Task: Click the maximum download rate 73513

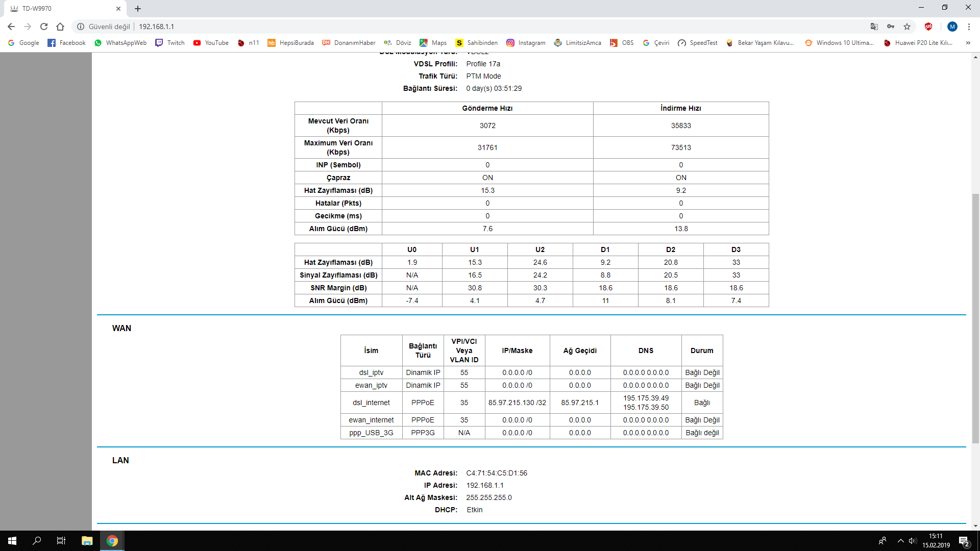Action: click(681, 147)
